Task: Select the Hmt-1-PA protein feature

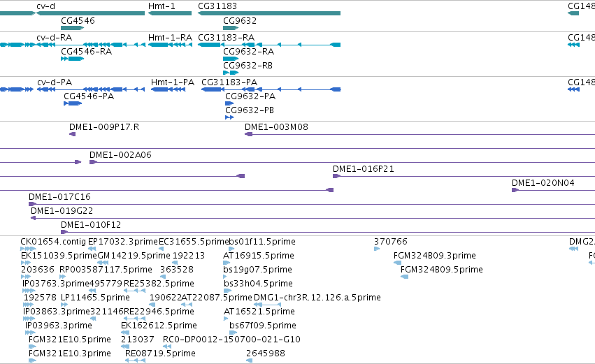Action: pyautogui.click(x=168, y=89)
